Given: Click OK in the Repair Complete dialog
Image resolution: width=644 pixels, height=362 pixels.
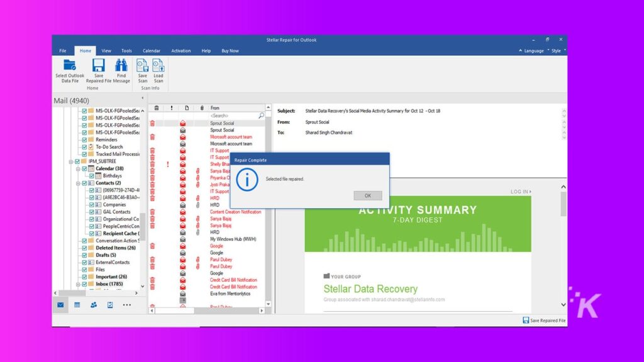Looking at the screenshot, I should click(367, 196).
